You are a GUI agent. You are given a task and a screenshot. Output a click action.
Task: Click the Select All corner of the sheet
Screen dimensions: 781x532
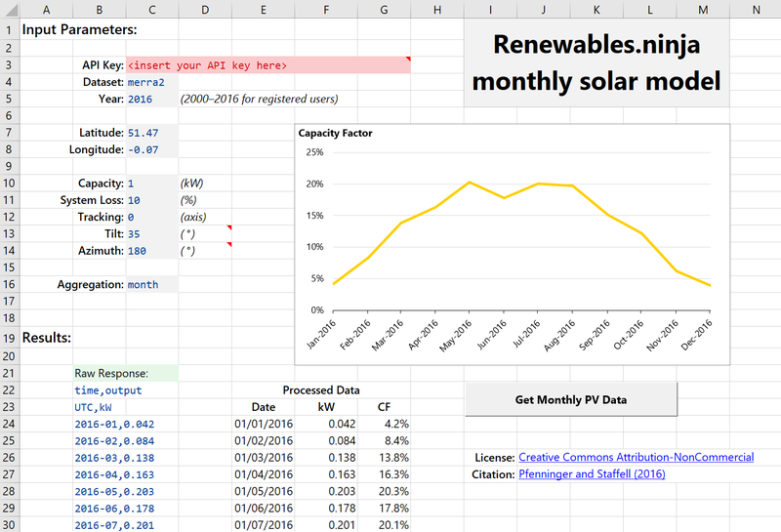tap(9, 9)
